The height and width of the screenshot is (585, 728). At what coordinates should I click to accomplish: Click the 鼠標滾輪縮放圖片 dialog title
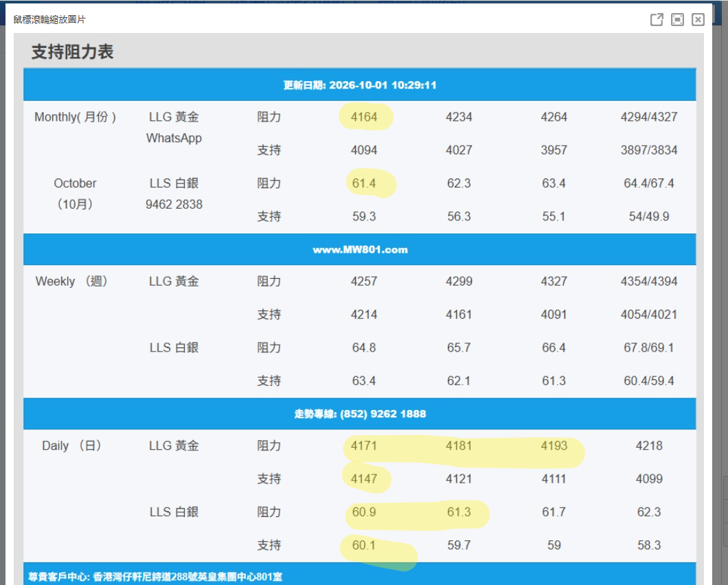tap(49, 19)
